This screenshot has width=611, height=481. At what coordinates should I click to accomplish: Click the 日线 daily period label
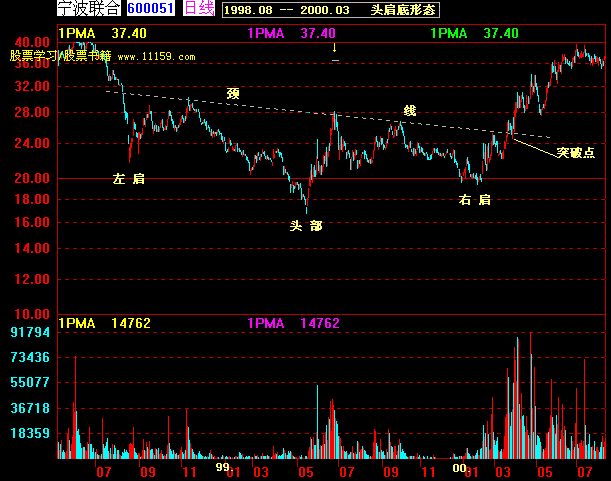[x=199, y=8]
